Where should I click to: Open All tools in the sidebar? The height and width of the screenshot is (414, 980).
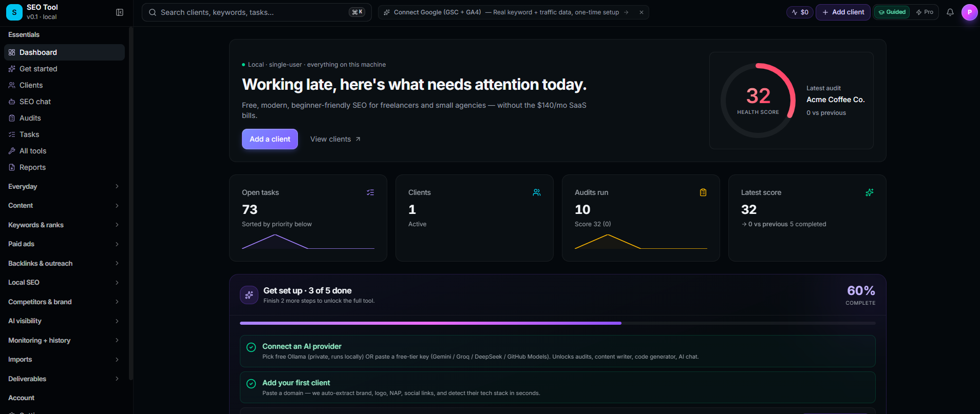click(x=64, y=151)
